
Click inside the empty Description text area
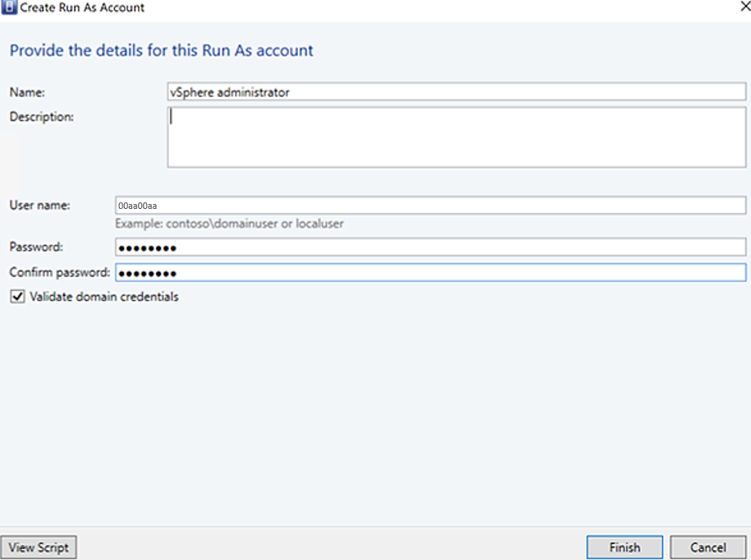pos(455,137)
